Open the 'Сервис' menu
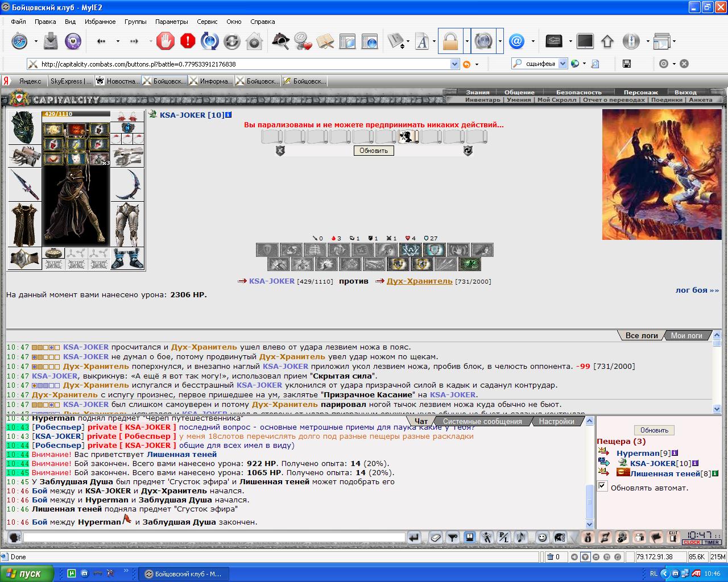 (x=207, y=22)
